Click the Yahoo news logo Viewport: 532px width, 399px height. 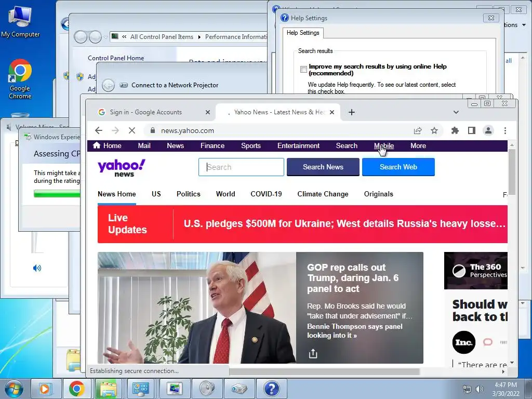[x=122, y=168]
